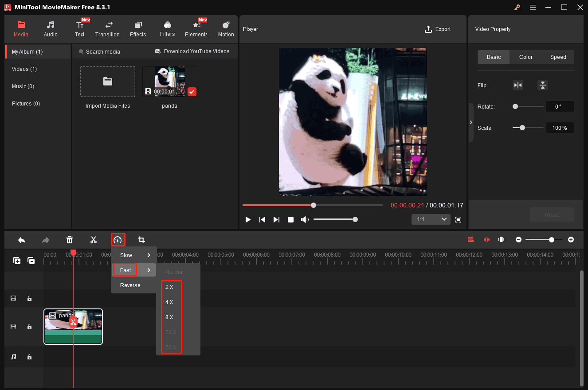
Task: Unlock the music track with the lock icon
Action: tap(29, 357)
